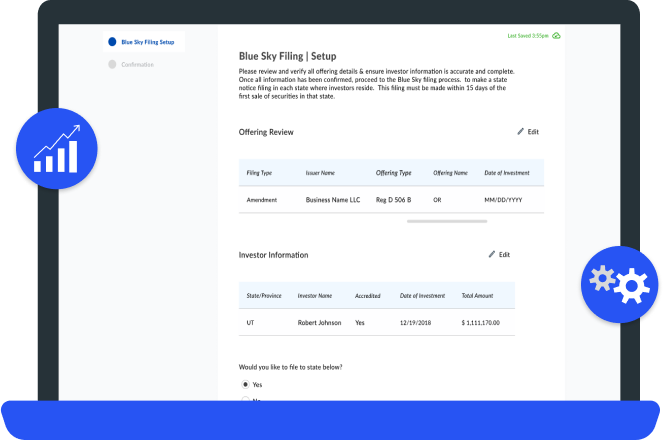
Task: Select the Amendment cell
Action: click(x=262, y=200)
